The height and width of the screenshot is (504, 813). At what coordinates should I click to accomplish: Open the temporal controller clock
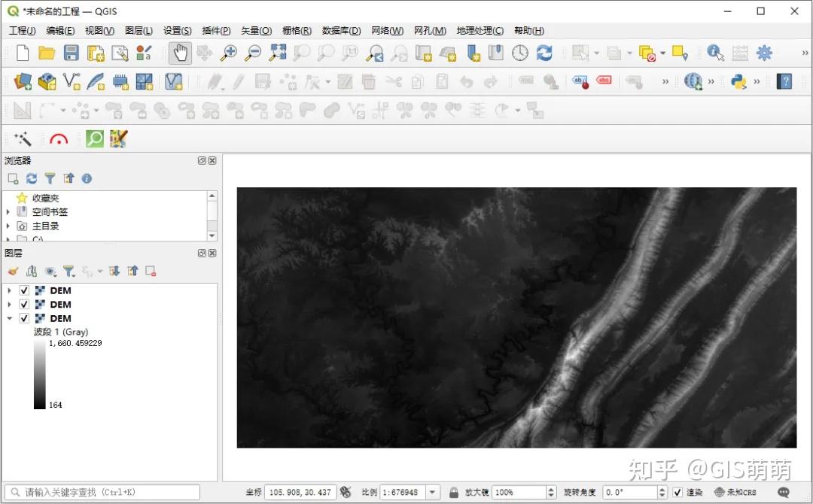(x=520, y=53)
